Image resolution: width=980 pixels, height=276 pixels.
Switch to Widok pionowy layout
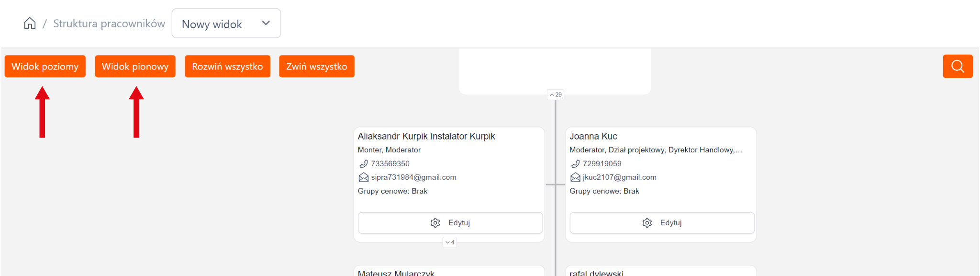click(x=135, y=66)
